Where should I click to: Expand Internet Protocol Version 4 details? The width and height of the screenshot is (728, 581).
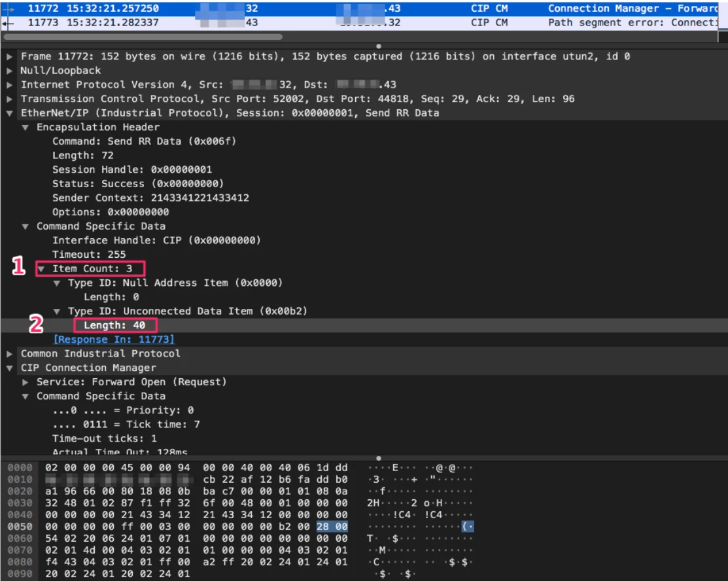tap(9, 85)
